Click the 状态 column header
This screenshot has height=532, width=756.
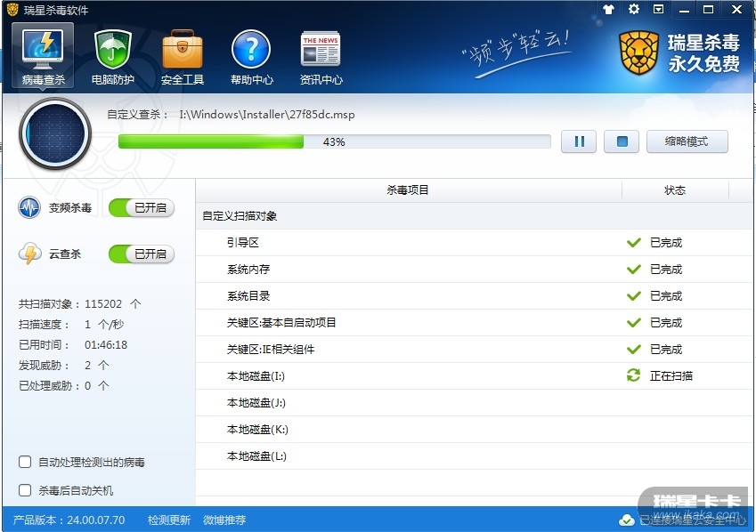point(675,190)
